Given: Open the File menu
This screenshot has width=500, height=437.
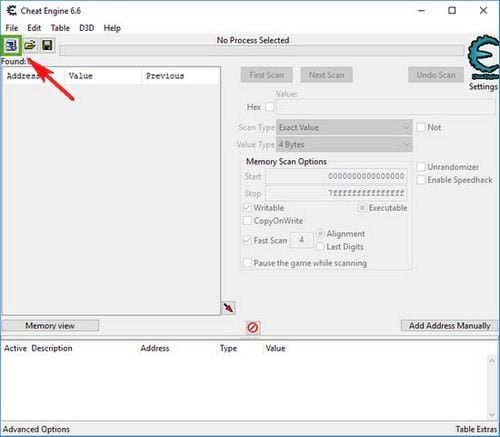Looking at the screenshot, I should (12, 28).
